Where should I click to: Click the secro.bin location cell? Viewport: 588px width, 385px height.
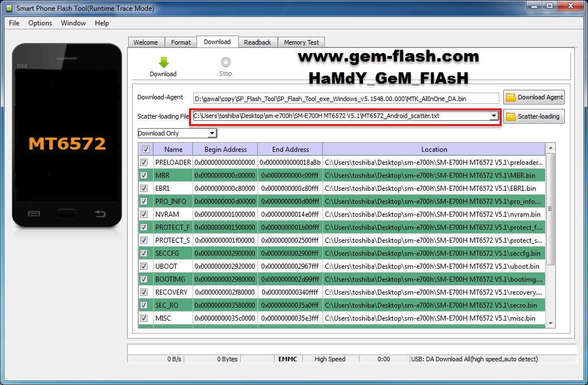tap(434, 305)
